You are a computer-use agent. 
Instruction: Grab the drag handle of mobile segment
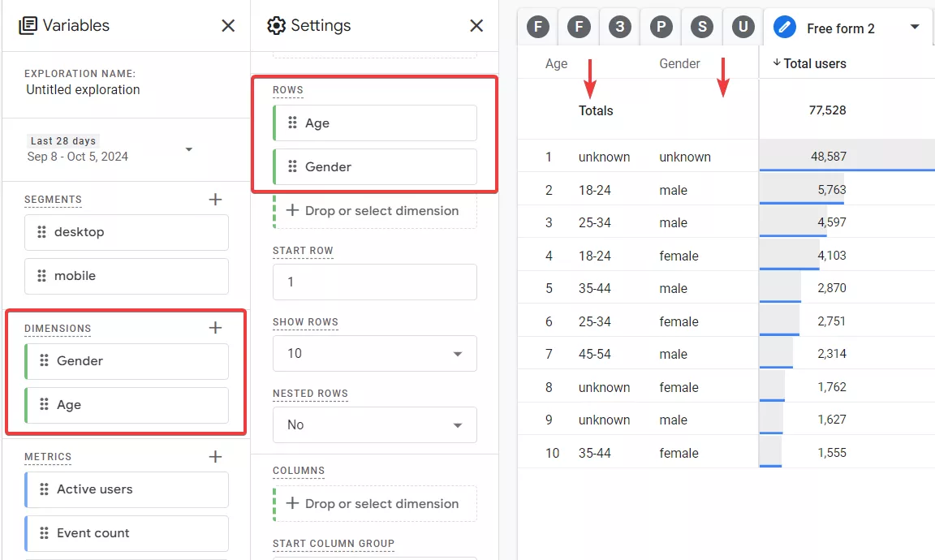click(41, 275)
